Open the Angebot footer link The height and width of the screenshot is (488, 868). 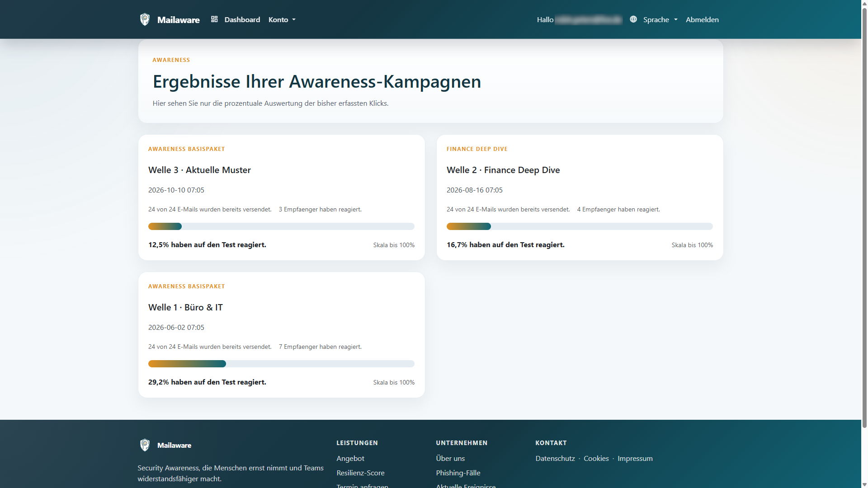coord(350,458)
